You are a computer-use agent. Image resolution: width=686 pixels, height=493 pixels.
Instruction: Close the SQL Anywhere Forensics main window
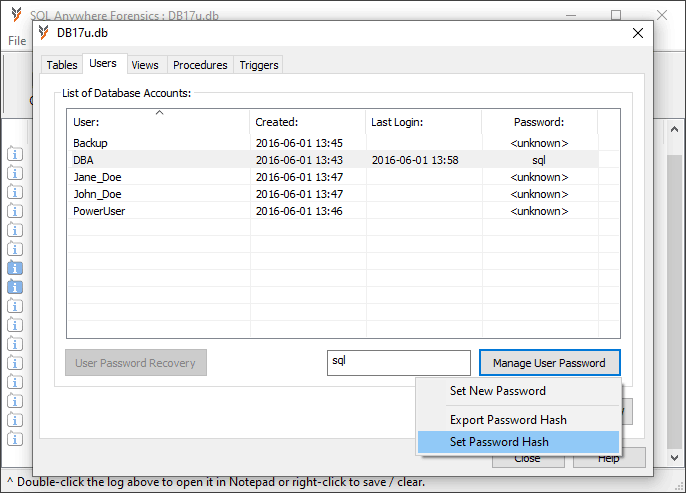pyautogui.click(x=662, y=15)
